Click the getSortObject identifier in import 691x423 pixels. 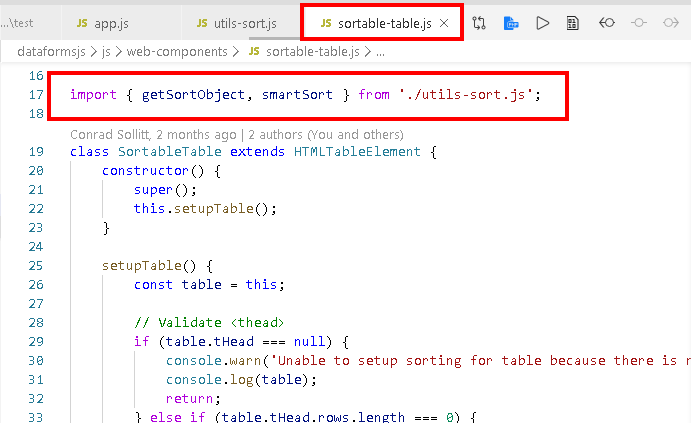(x=193, y=95)
